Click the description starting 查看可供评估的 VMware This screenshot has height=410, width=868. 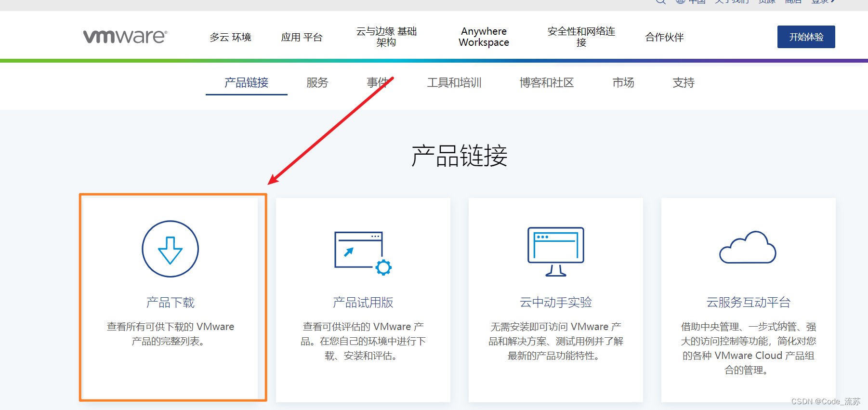coord(363,341)
